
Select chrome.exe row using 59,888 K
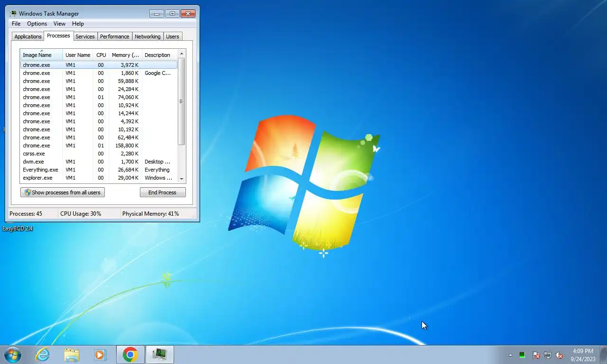coord(99,81)
